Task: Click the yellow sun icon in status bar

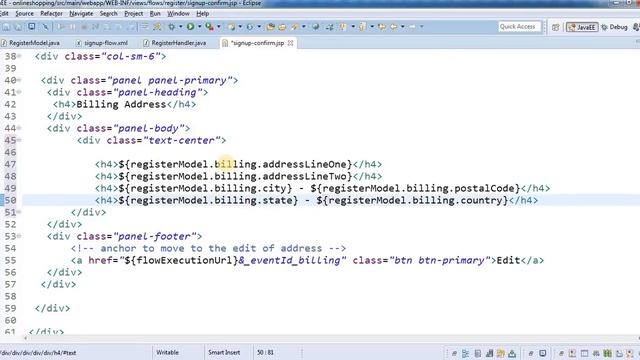Action: click(500, 353)
